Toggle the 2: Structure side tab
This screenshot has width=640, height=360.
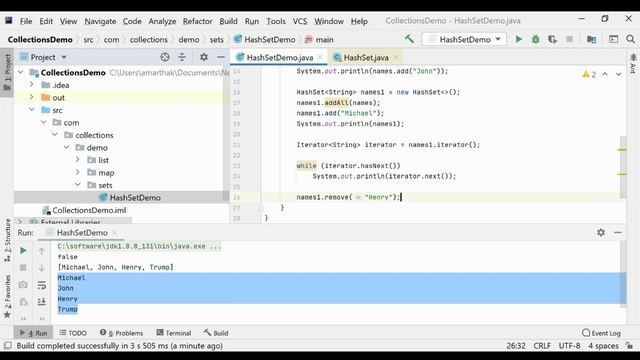(x=7, y=240)
